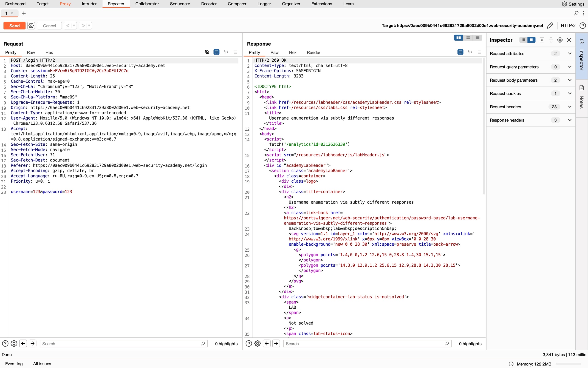This screenshot has width=588, height=368.
Task: Go to previous request with back arrow
Action: pyautogui.click(x=68, y=26)
